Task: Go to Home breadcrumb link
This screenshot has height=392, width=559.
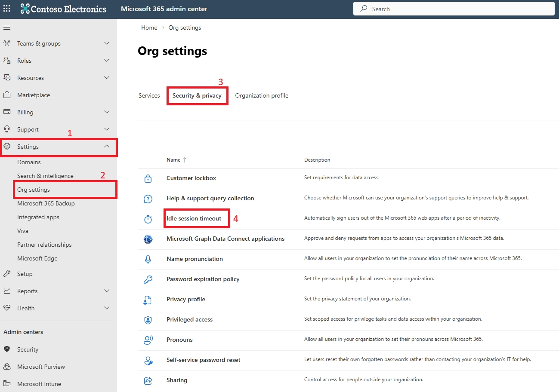Action: 149,28
